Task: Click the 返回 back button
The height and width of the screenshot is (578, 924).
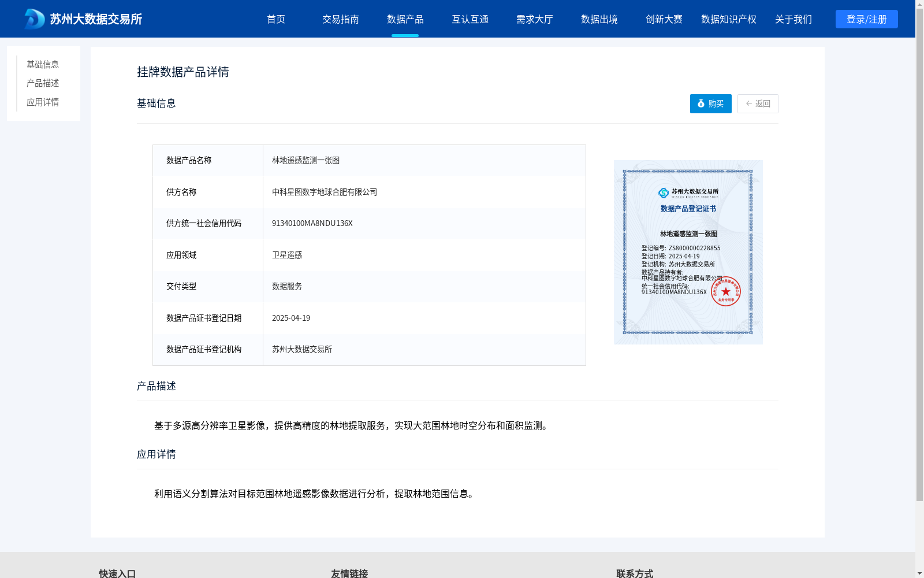Action: pyautogui.click(x=758, y=103)
